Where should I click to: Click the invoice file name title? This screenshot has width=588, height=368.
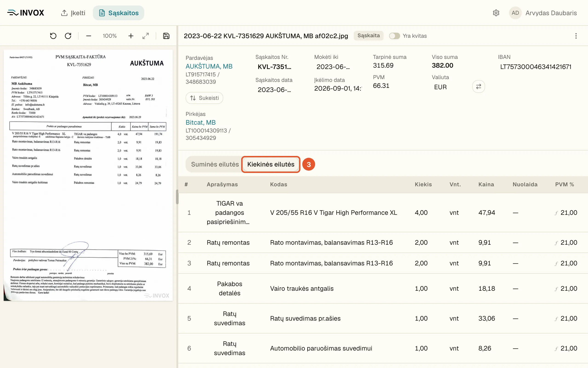266,36
